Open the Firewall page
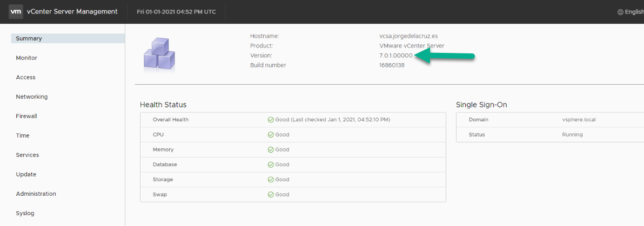 (26, 116)
